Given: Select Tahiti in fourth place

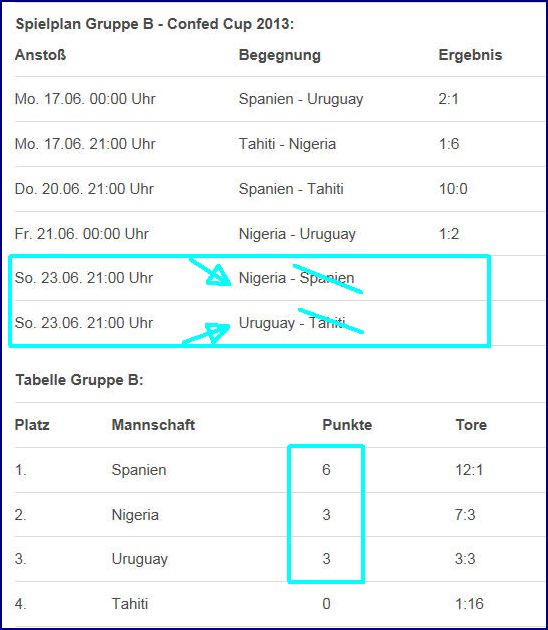Looking at the screenshot, I should [x=130, y=604].
